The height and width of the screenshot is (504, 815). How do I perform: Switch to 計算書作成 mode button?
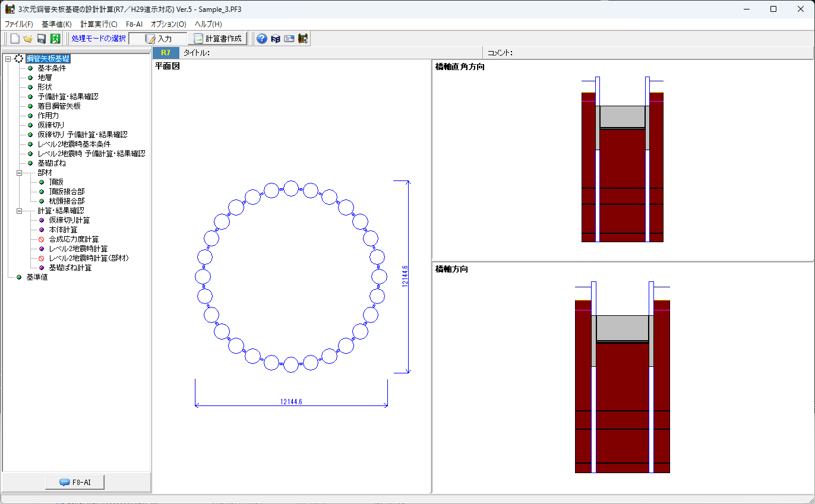(x=219, y=39)
